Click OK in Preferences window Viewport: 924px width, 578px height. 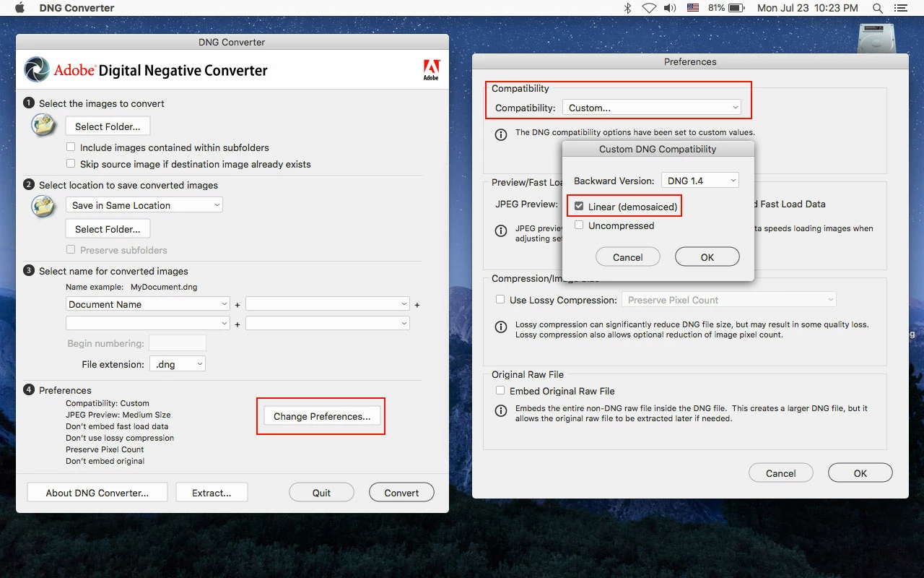click(x=860, y=473)
